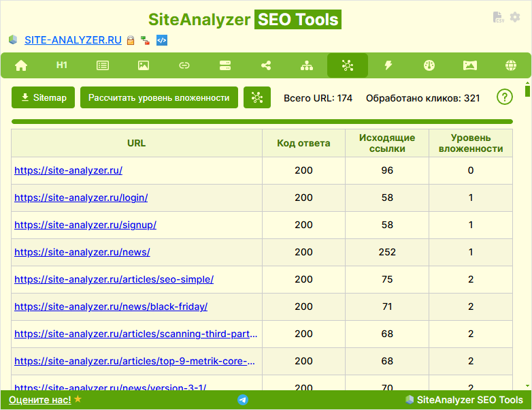Image resolution: width=532 pixels, height=410 pixels.
Task: Open the social share tab icon
Action: point(266,65)
